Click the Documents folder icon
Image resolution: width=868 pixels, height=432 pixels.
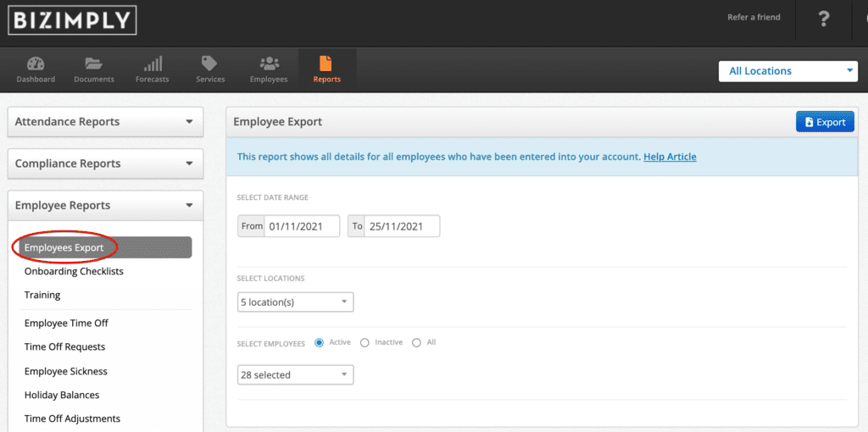(93, 64)
